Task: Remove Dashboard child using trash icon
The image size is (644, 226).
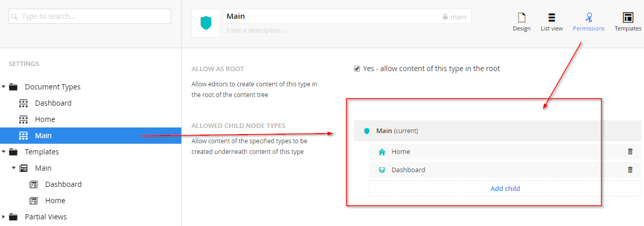Action: [x=630, y=170]
